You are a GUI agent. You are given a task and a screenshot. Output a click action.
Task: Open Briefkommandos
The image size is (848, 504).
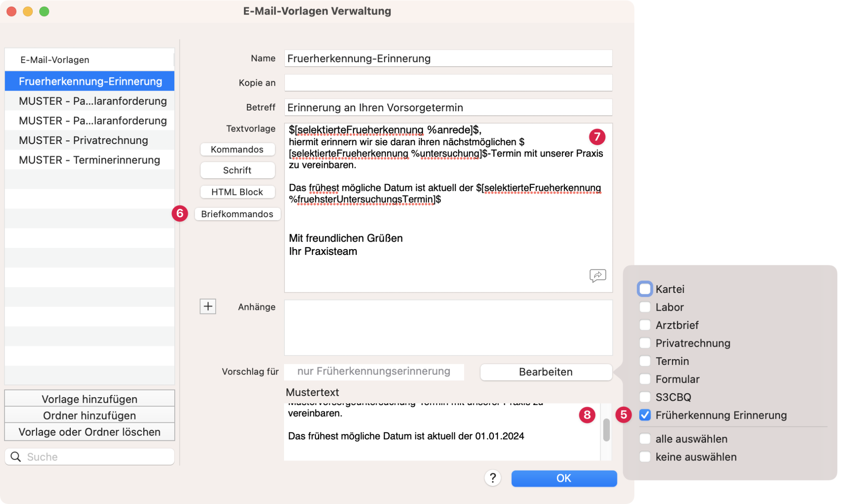tap(237, 214)
